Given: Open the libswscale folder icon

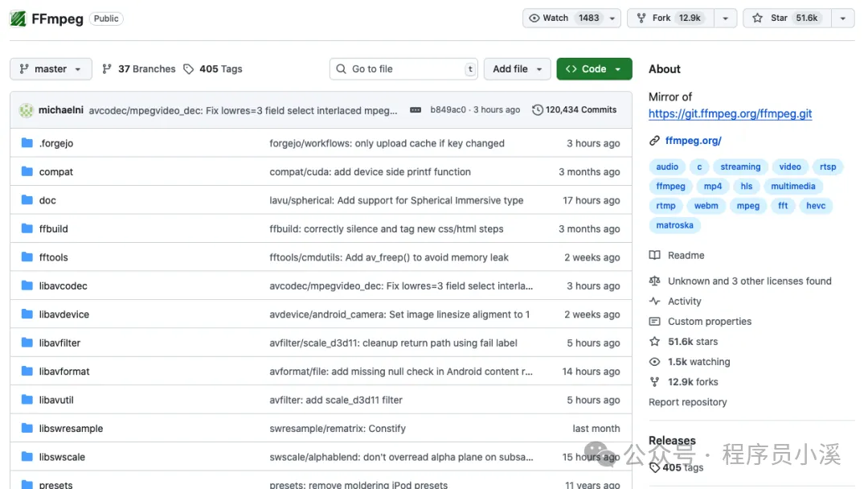Looking at the screenshot, I should pos(27,457).
